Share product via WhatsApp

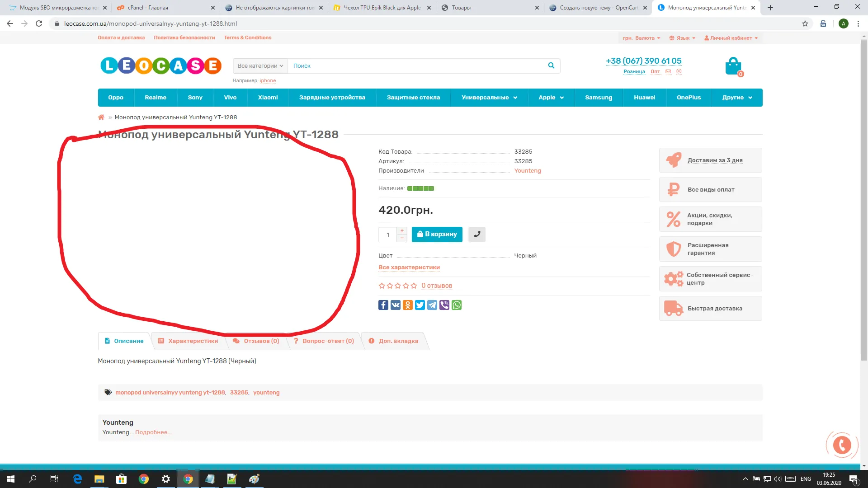pyautogui.click(x=457, y=305)
